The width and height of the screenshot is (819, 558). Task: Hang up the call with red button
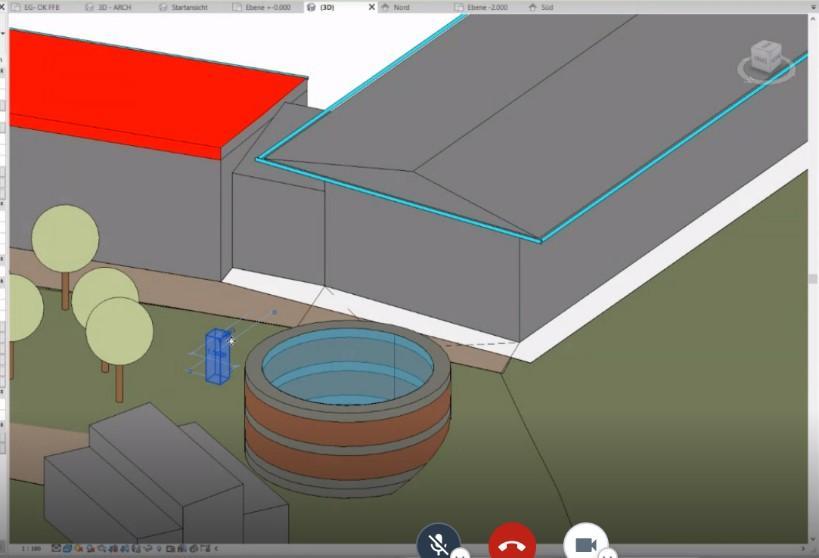click(512, 543)
